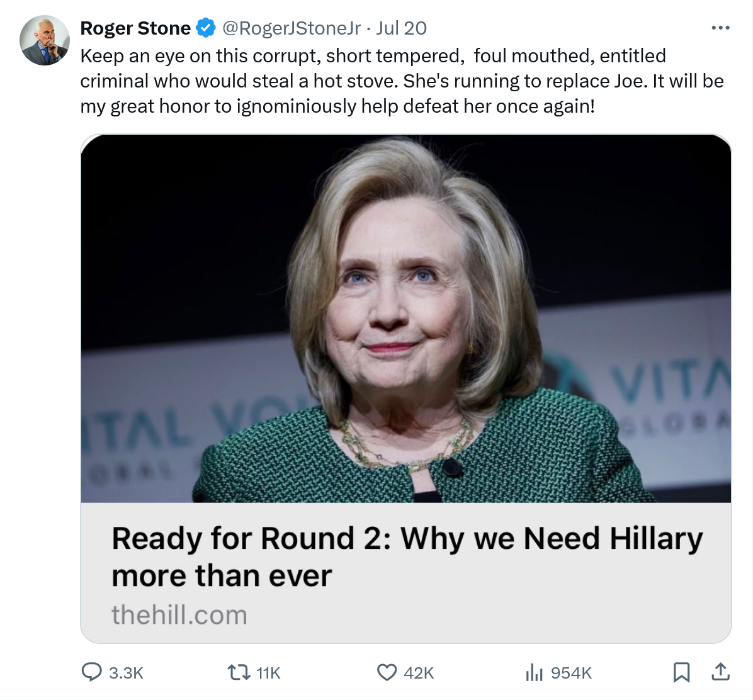Click the reply speech bubble icon
This screenshot has height=700, width=753.
coord(92,672)
